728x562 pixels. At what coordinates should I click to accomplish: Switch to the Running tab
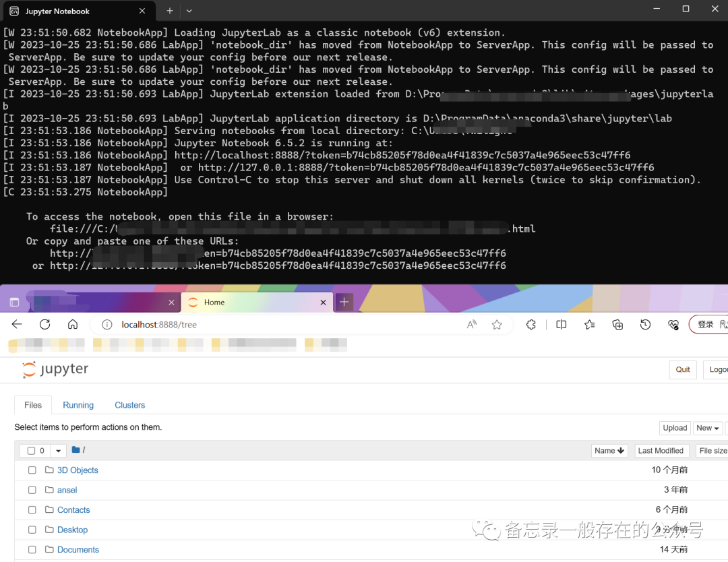click(78, 405)
